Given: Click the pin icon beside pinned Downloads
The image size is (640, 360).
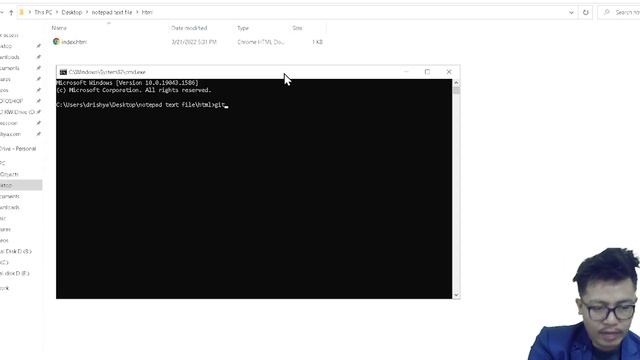Looking at the screenshot, I should tap(39, 57).
